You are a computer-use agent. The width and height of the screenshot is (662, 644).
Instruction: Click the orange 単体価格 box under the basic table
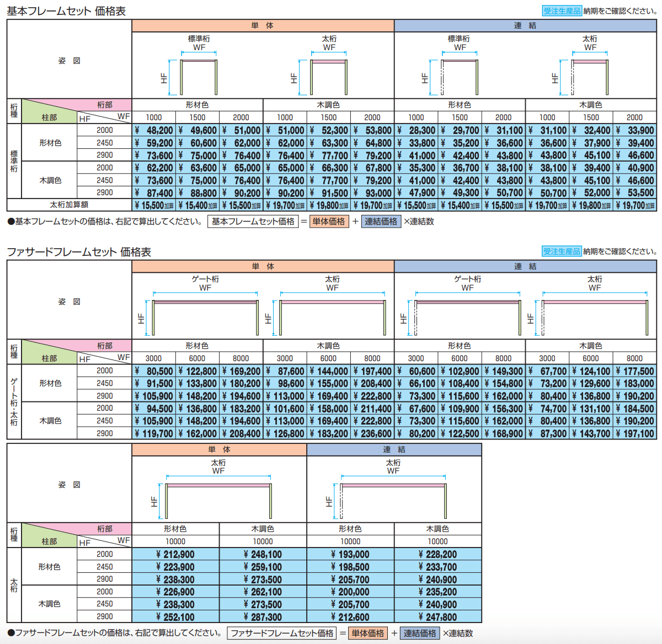point(329,222)
